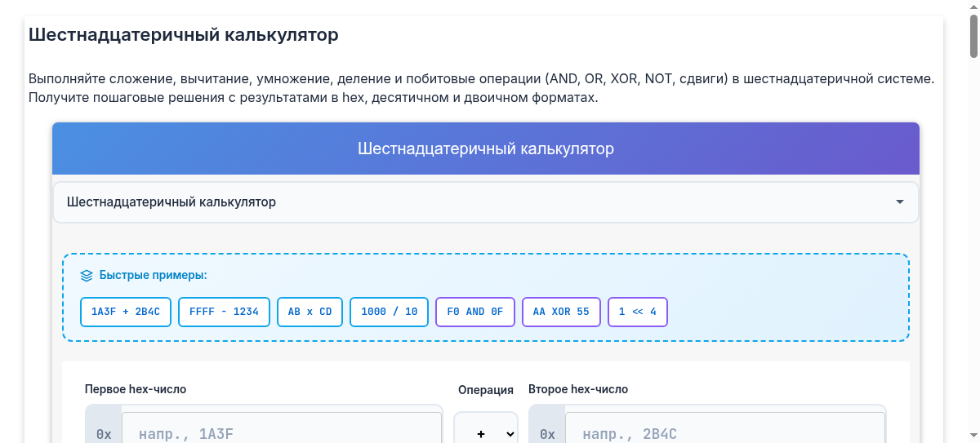Expand the Операция operator dropdown
The height and width of the screenshot is (443, 980).
[x=486, y=433]
